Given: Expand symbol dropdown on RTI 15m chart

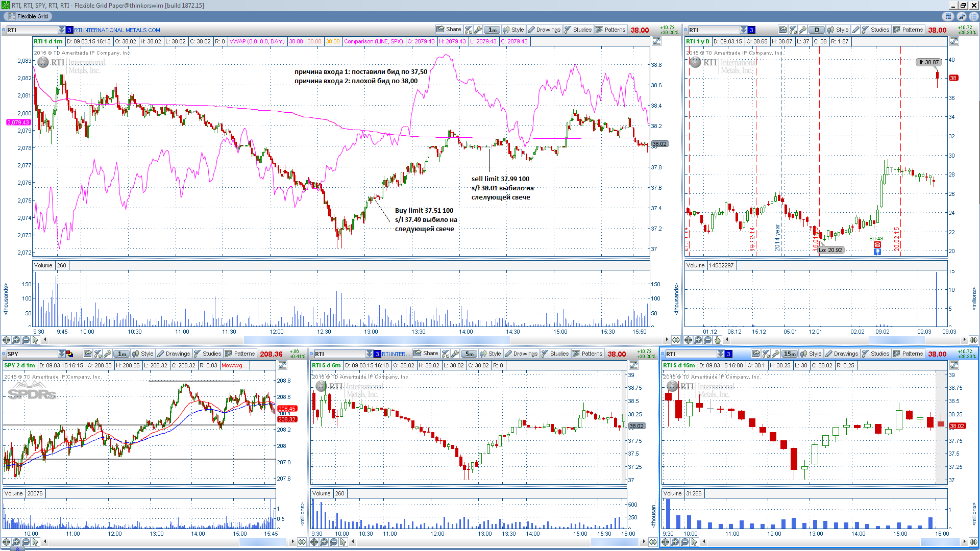Looking at the screenshot, I should [720, 354].
